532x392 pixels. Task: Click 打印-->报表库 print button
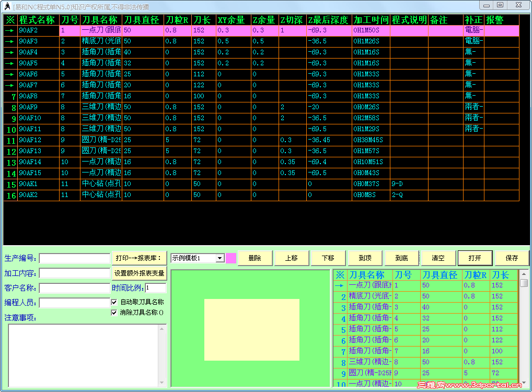coord(139,258)
